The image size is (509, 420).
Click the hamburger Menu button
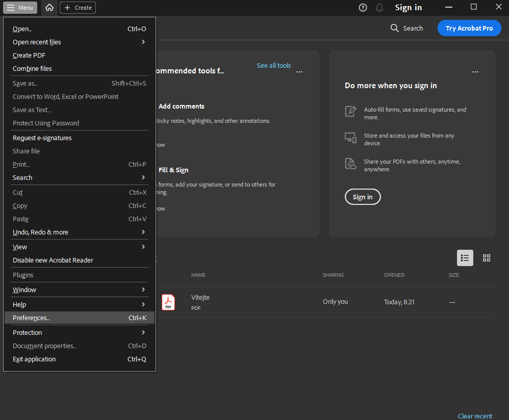[x=20, y=8]
